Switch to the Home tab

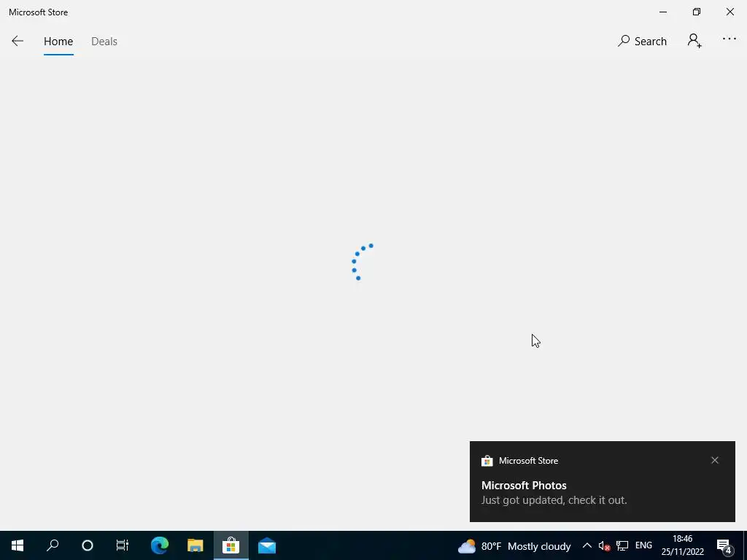click(x=58, y=42)
